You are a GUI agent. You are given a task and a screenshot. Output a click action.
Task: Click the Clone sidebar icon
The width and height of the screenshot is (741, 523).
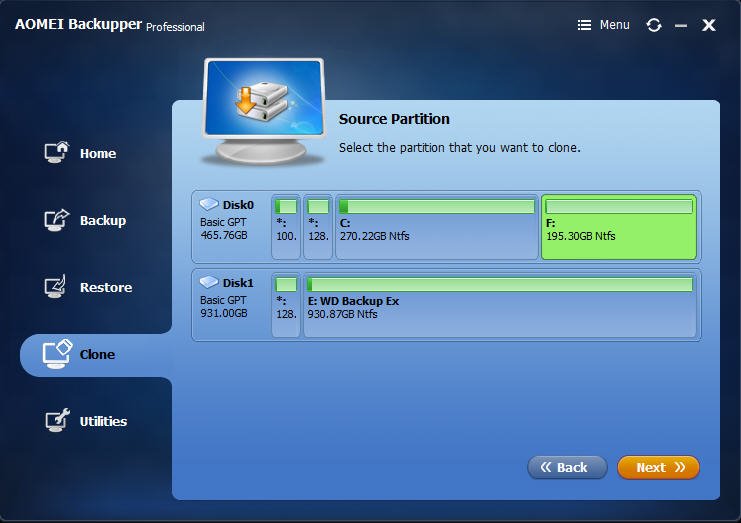[x=57, y=353]
